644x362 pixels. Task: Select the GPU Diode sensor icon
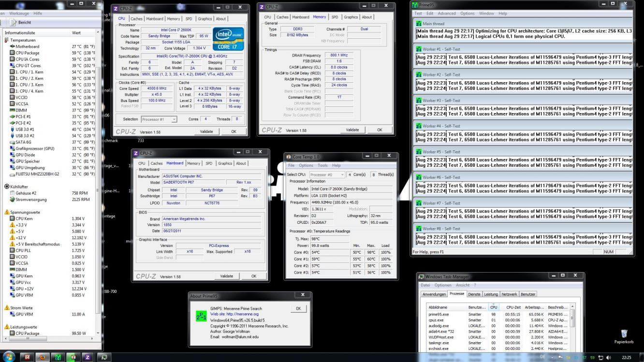13,155
